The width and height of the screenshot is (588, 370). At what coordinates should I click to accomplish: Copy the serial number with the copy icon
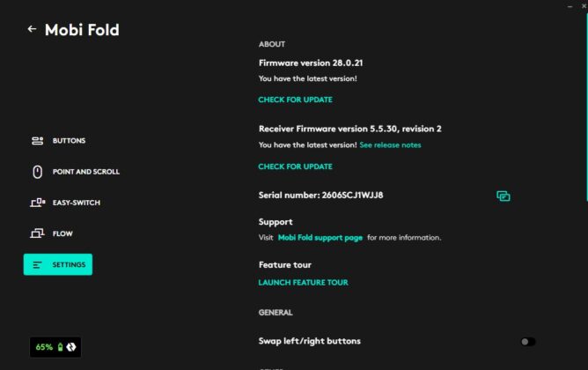coord(503,196)
